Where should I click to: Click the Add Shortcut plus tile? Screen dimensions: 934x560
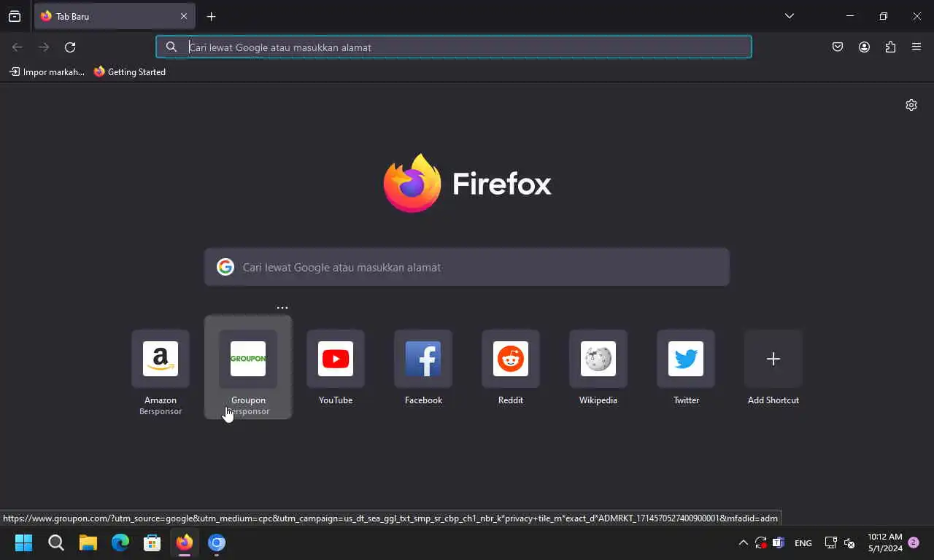[x=773, y=359]
